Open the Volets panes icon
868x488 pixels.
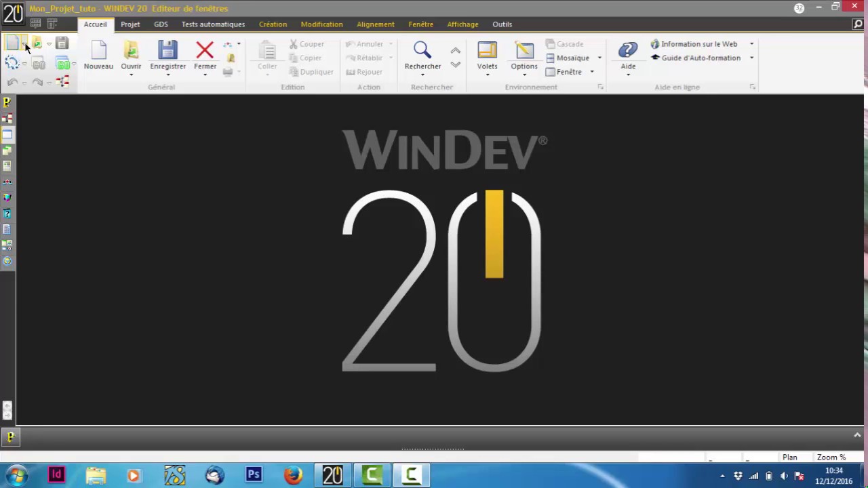pos(487,50)
